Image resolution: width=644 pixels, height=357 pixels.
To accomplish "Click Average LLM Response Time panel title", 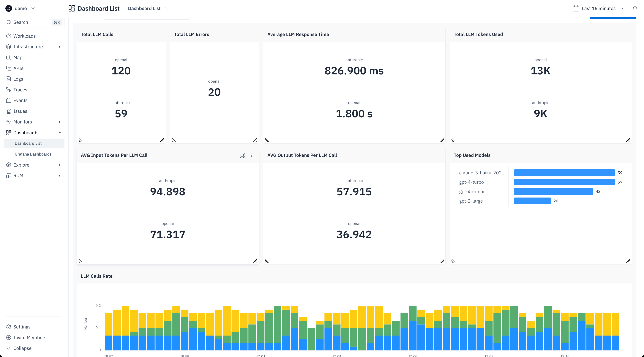I will pos(298,35).
